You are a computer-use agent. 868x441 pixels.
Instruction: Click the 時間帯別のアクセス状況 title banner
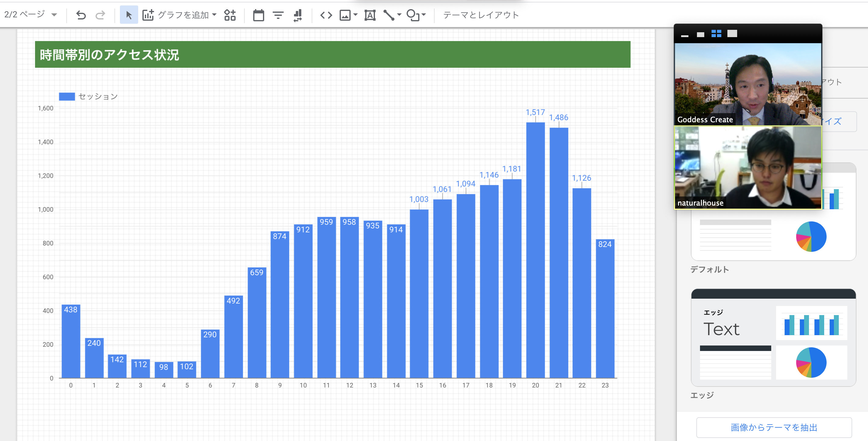(x=333, y=54)
